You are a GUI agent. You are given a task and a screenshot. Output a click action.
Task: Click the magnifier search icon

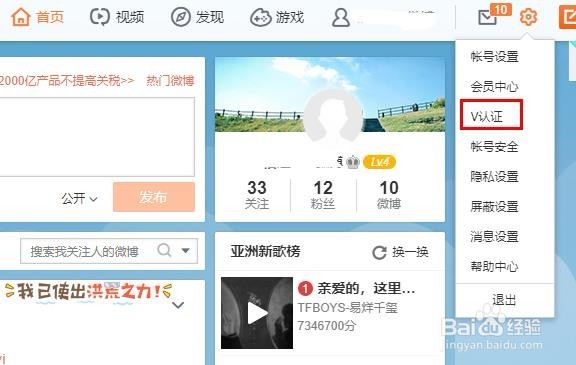pyautogui.click(x=164, y=250)
